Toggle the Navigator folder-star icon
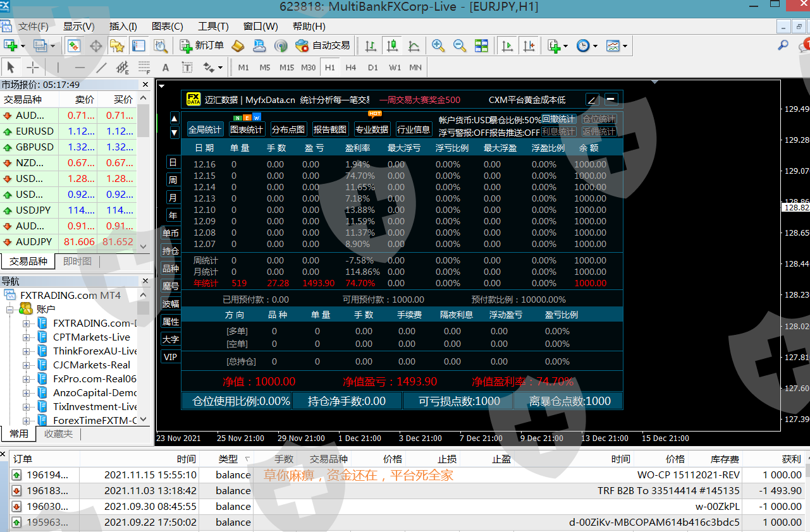Viewport: 810px width, 532px height. [117, 45]
